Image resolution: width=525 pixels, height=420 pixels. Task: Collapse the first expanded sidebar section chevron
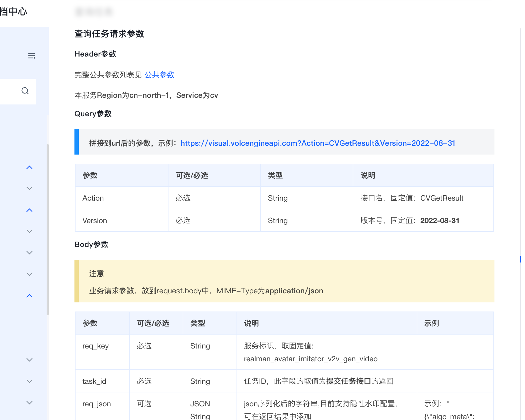(29, 167)
